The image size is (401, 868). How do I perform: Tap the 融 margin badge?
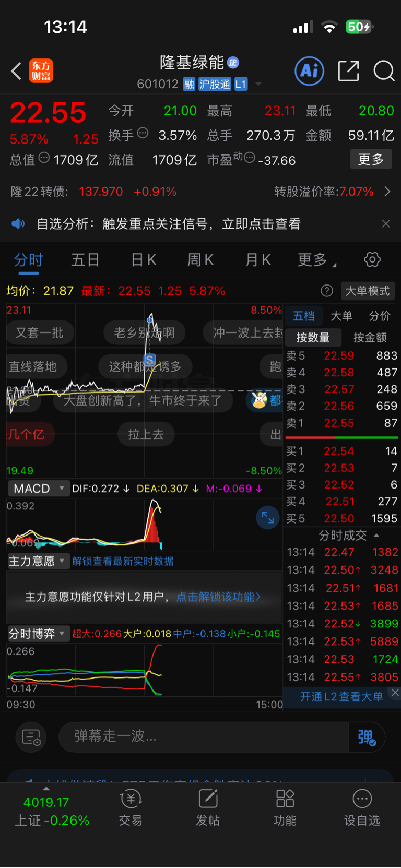click(x=189, y=84)
